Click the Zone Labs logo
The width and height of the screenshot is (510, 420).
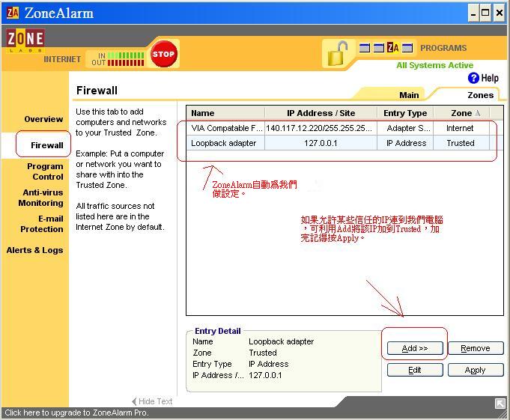tap(25, 40)
